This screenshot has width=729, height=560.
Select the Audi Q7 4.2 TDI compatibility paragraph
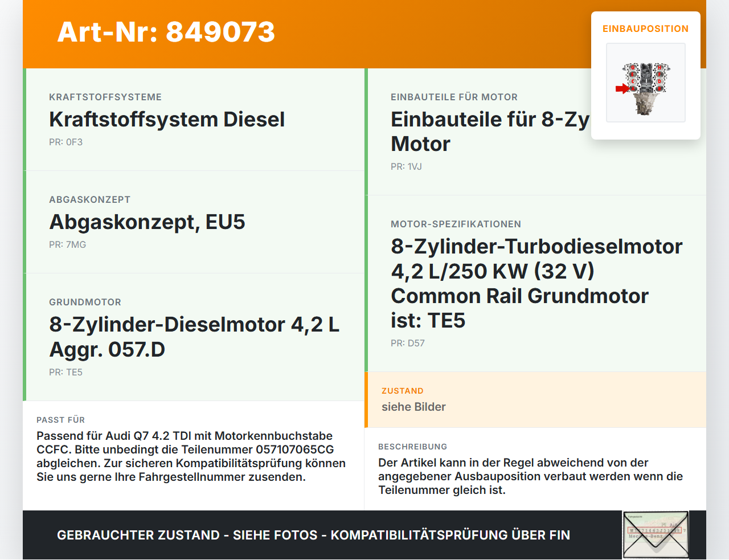(191, 457)
